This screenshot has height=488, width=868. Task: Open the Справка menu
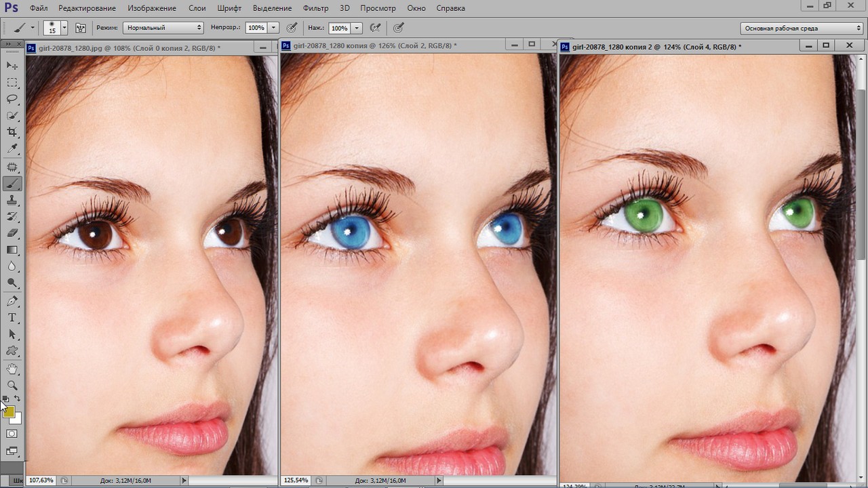451,8
